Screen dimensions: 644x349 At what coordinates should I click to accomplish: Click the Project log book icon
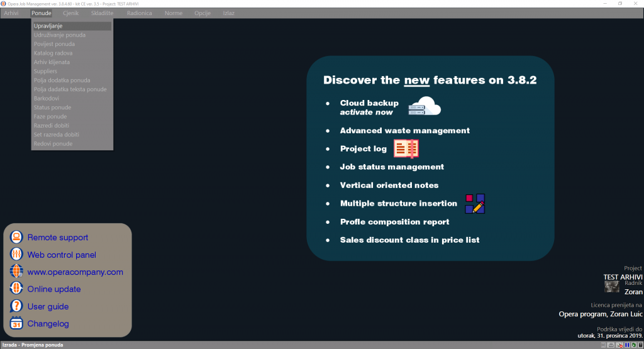406,149
